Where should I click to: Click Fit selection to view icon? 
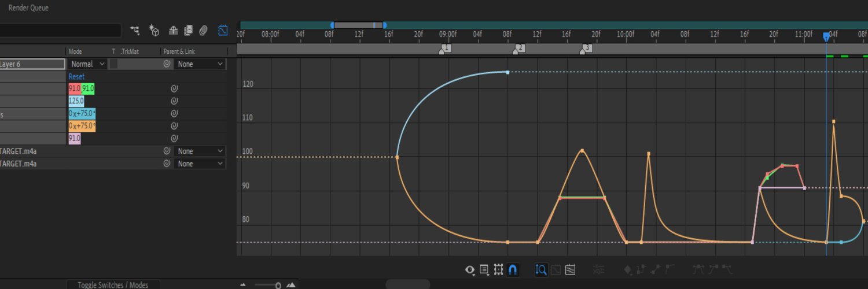point(556,269)
